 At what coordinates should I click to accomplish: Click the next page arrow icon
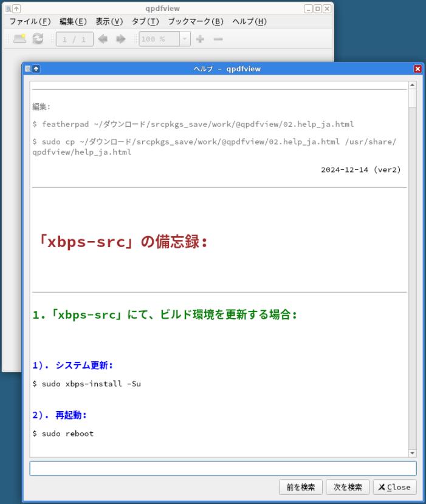point(121,39)
